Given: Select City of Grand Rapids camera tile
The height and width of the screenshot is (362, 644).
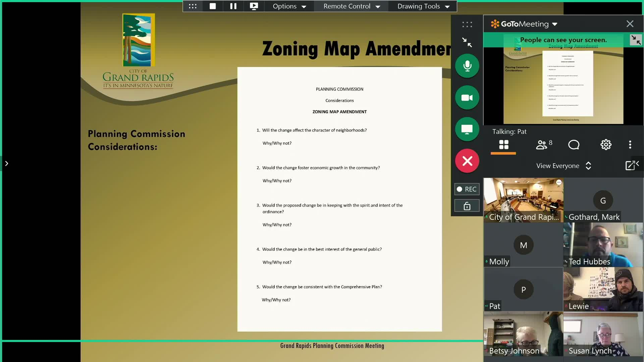Looking at the screenshot, I should (523, 200).
